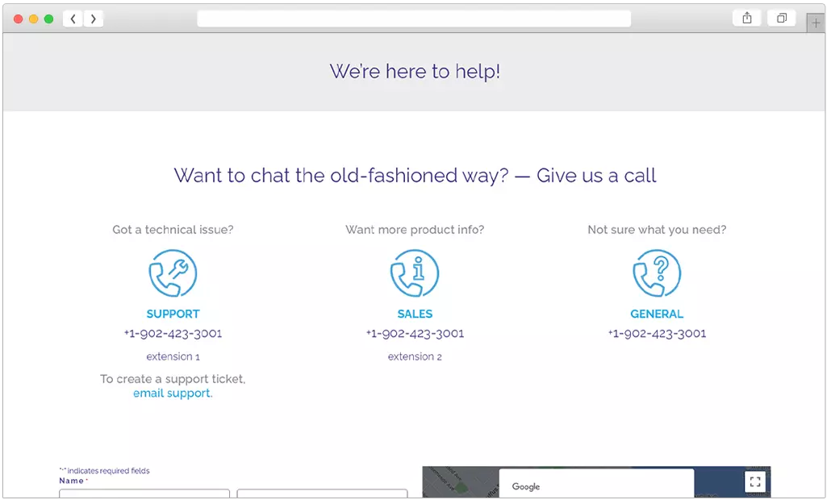This screenshot has width=831, height=504.
Task: Click the Sales phone info icon
Action: [415, 273]
